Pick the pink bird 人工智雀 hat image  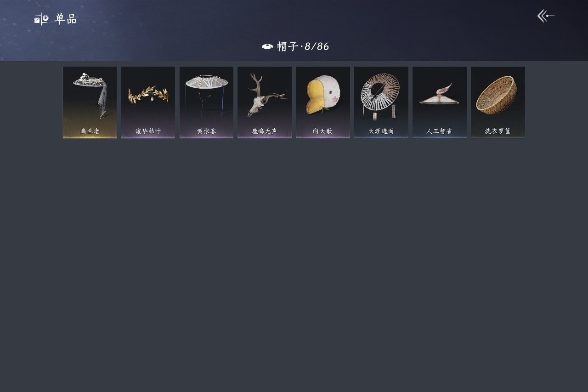point(439,94)
